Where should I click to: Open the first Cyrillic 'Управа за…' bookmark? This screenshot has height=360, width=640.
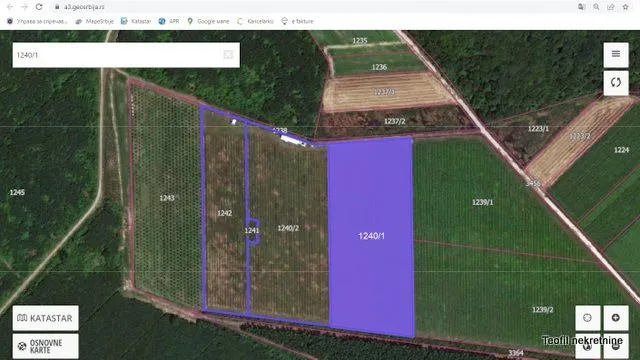pos(37,21)
